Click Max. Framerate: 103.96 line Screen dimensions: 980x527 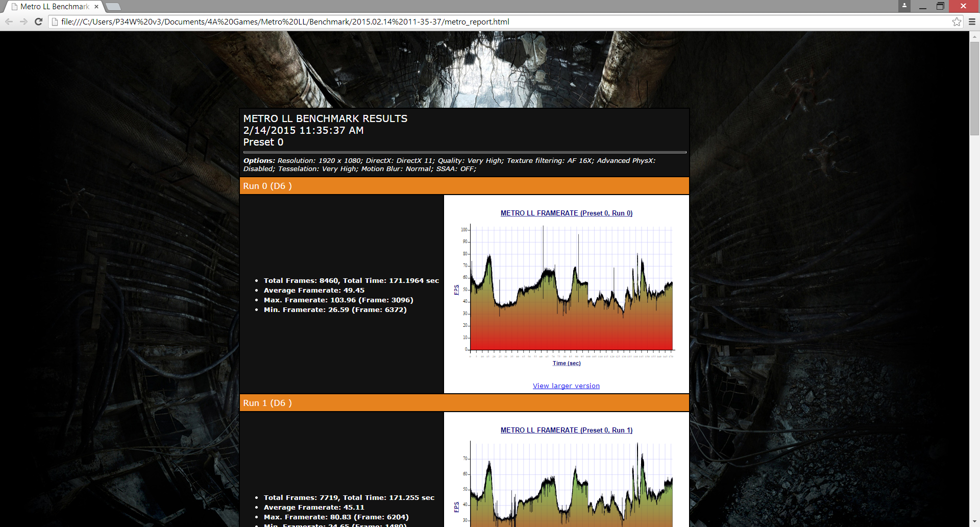(338, 300)
